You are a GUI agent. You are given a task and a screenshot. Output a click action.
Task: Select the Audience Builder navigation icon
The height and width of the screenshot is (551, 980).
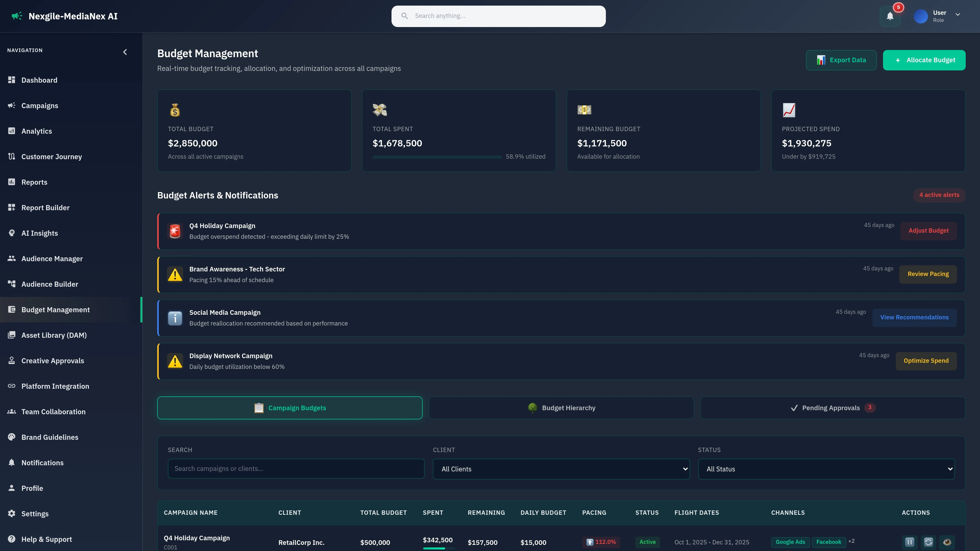(11, 284)
